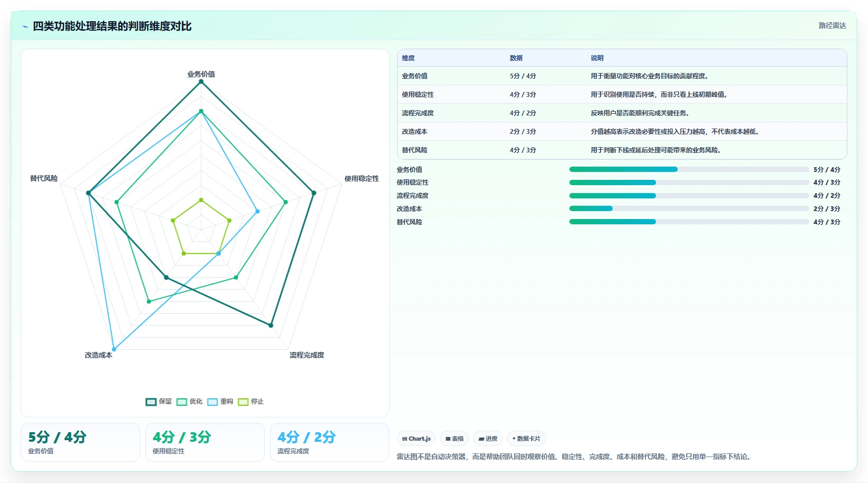Toggle the 优化 legend item
This screenshot has height=483, width=868.
189,402
